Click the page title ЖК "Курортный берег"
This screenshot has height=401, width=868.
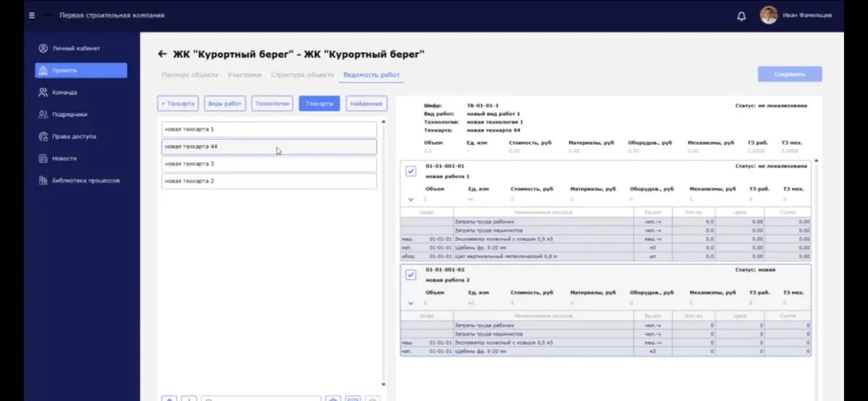pyautogui.click(x=299, y=54)
